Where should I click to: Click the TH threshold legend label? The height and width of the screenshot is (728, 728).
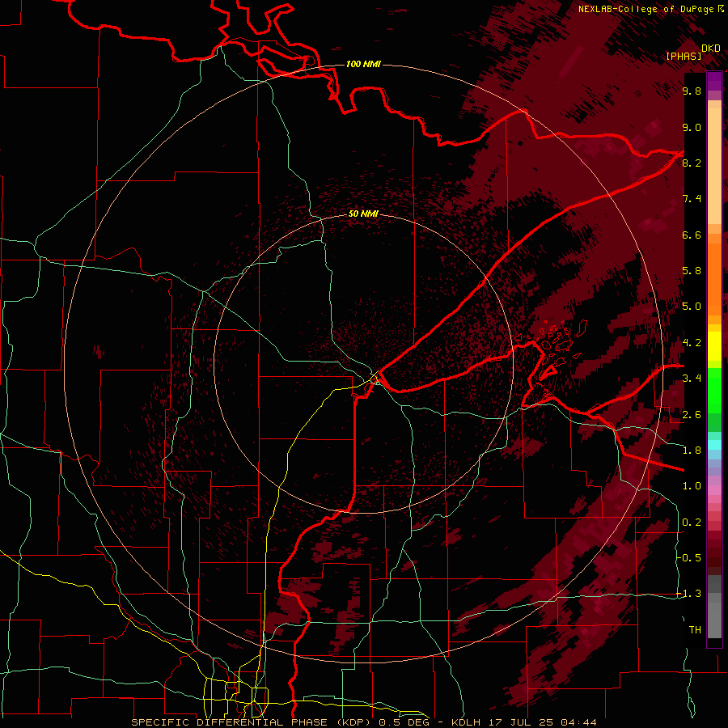[695, 630]
